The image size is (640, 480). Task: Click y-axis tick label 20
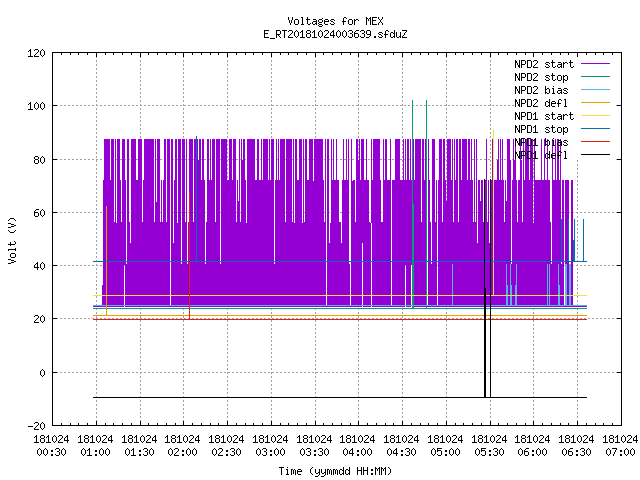click(39, 319)
